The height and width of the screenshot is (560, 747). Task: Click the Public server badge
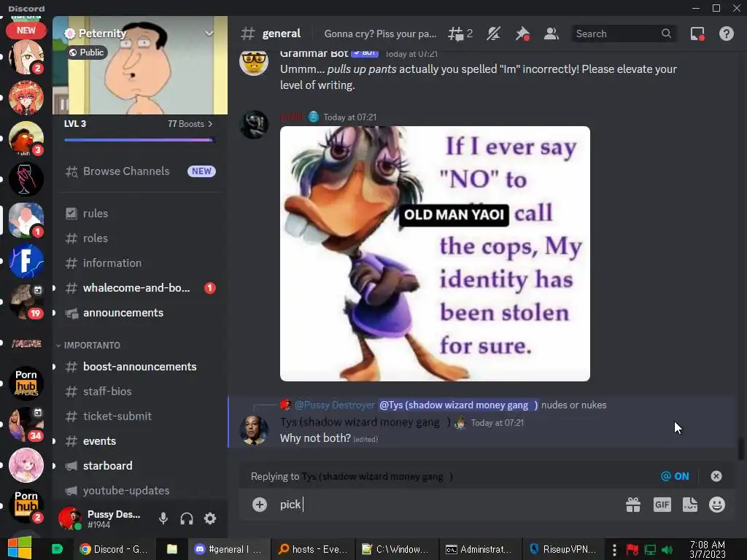tap(86, 52)
